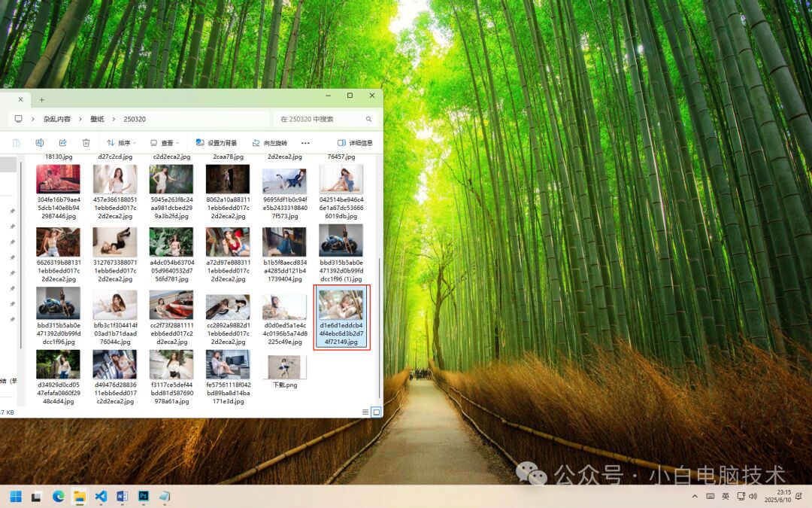The image size is (812, 508).
Task: Select file 6626319b88131 thumbnail
Action: coord(59,242)
